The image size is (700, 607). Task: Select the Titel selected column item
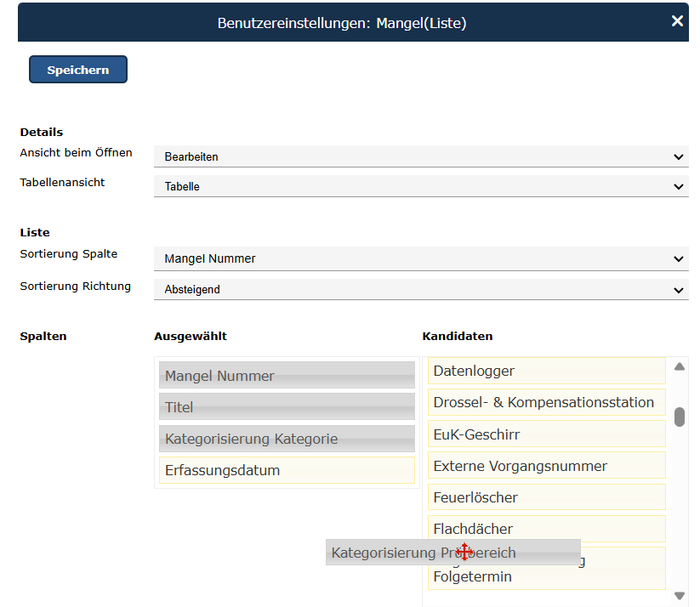pyautogui.click(x=287, y=407)
